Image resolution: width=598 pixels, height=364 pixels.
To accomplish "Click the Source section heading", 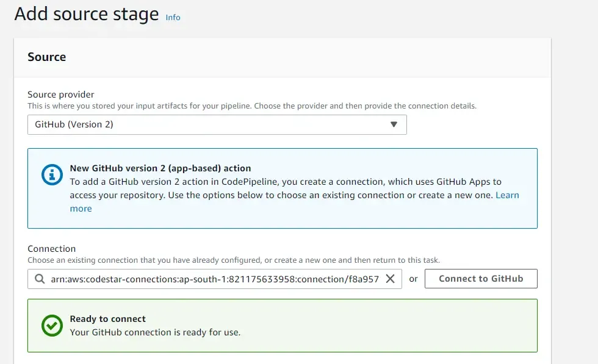I will [x=46, y=57].
